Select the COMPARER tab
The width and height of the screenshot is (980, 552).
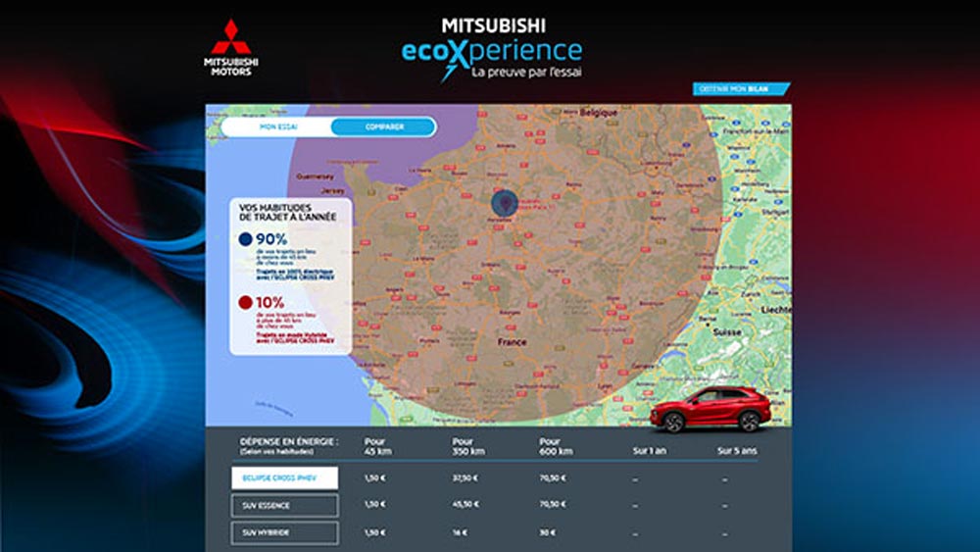tap(384, 126)
